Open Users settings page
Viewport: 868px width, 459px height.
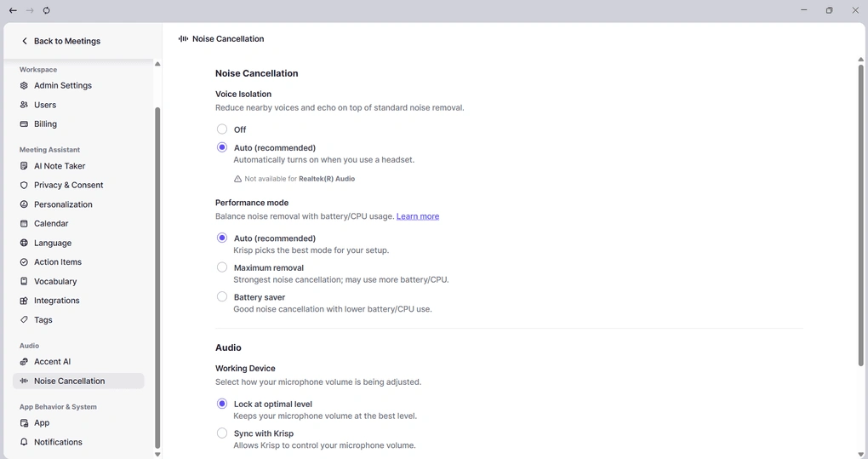coord(78,105)
